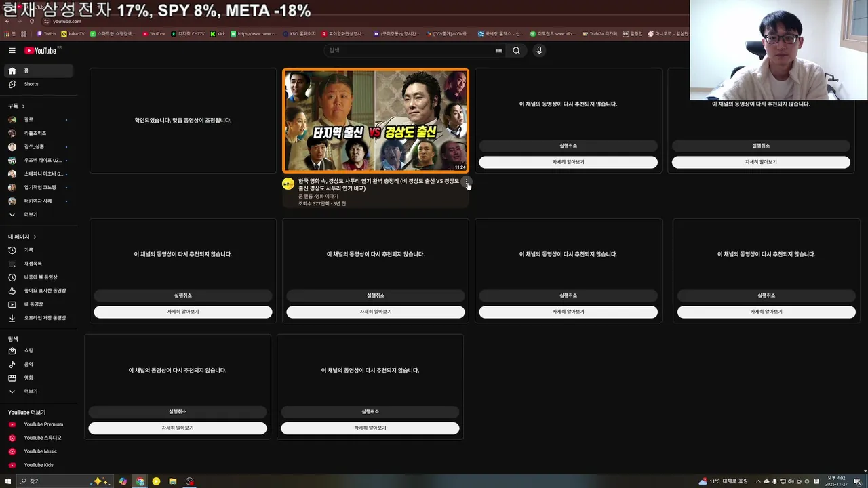Open three-dot menu for 경상도 사투리 video
Image resolution: width=868 pixels, height=488 pixels.
(x=466, y=182)
